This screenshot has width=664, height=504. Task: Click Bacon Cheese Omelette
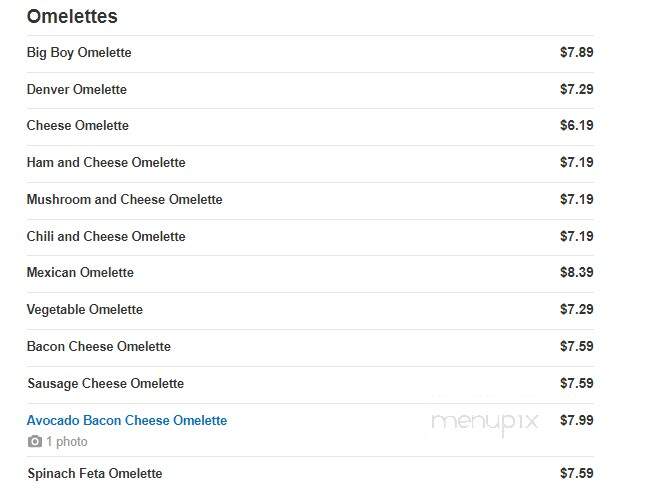pyautogui.click(x=99, y=346)
